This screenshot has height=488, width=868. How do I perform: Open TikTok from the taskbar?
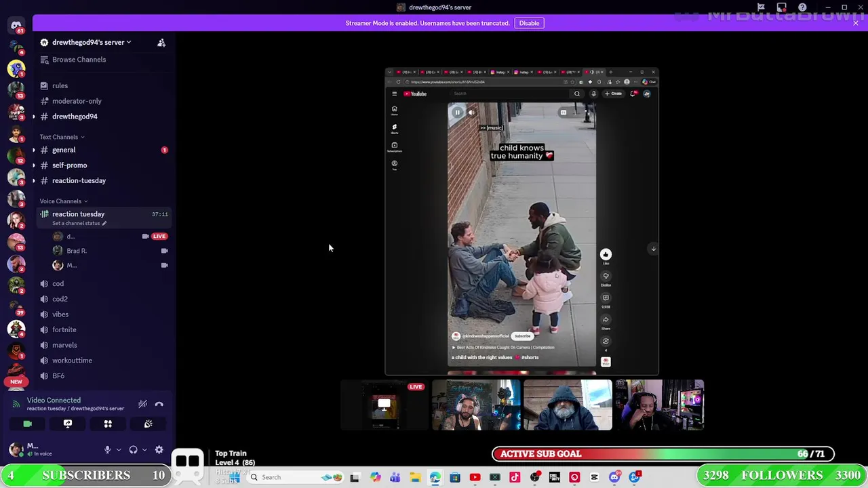coord(515,477)
